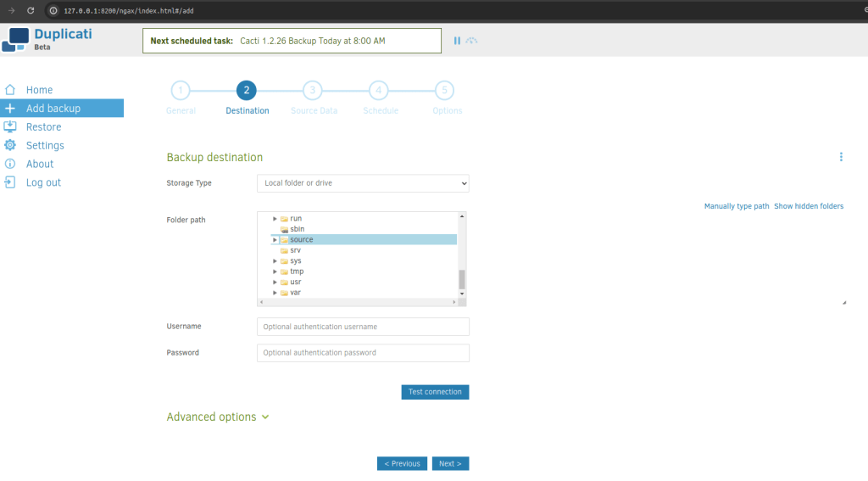Click the folder tree vertical scrollbar
This screenshot has width=868, height=481.
coord(462,278)
